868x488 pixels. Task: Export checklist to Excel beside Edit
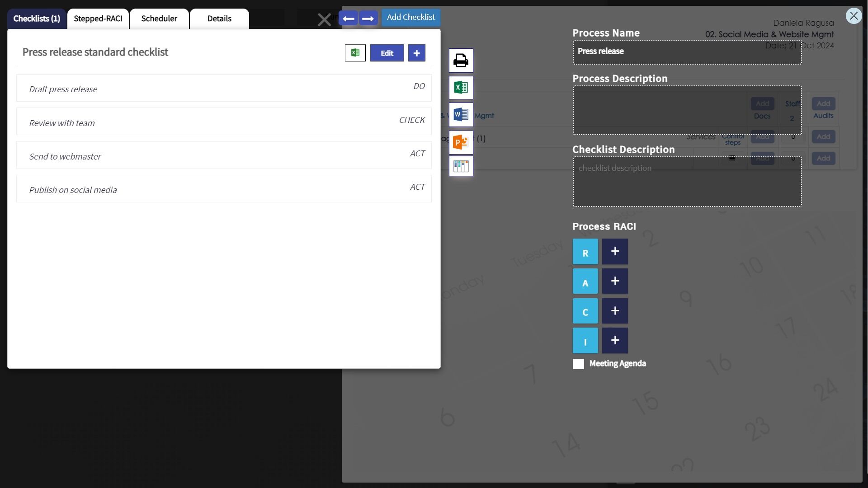click(355, 53)
